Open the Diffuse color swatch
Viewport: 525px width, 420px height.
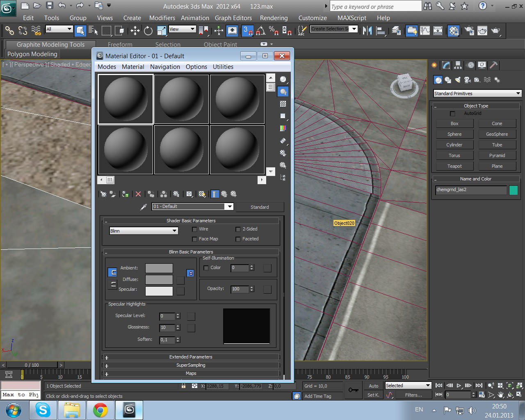click(159, 280)
